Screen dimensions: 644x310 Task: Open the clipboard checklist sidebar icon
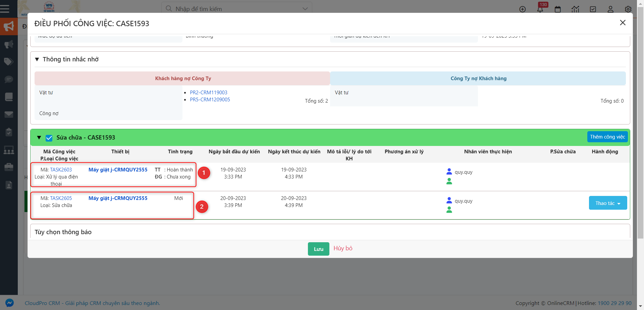pos(9,132)
